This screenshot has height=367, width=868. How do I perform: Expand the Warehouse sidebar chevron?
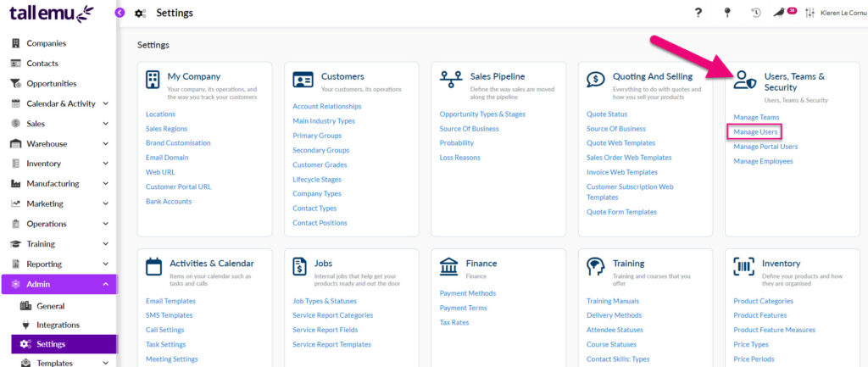point(106,144)
